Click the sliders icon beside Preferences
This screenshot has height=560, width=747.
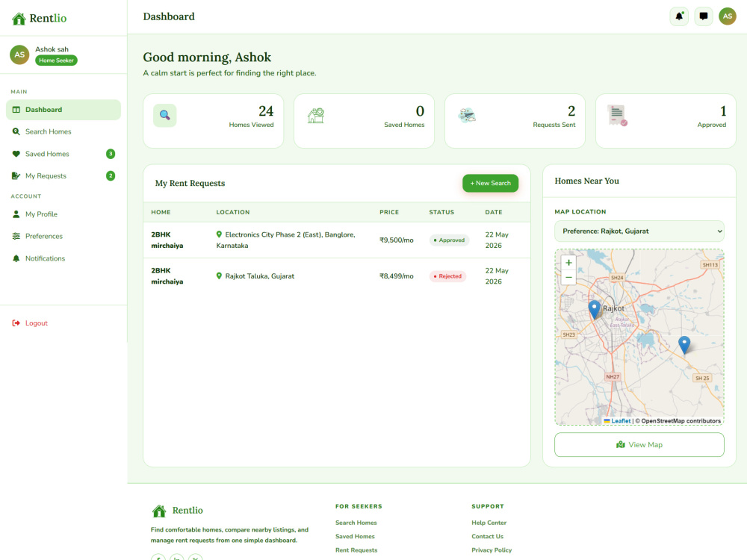point(16,236)
